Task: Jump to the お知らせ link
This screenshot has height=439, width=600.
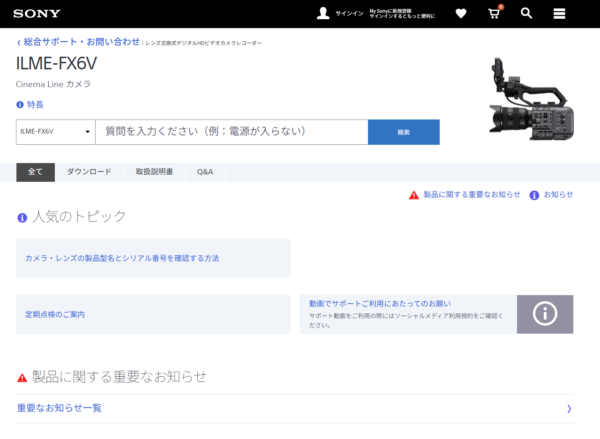Action: tap(558, 195)
